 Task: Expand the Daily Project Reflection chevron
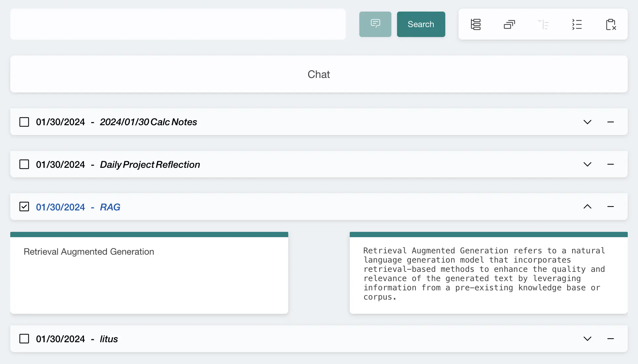coord(587,164)
